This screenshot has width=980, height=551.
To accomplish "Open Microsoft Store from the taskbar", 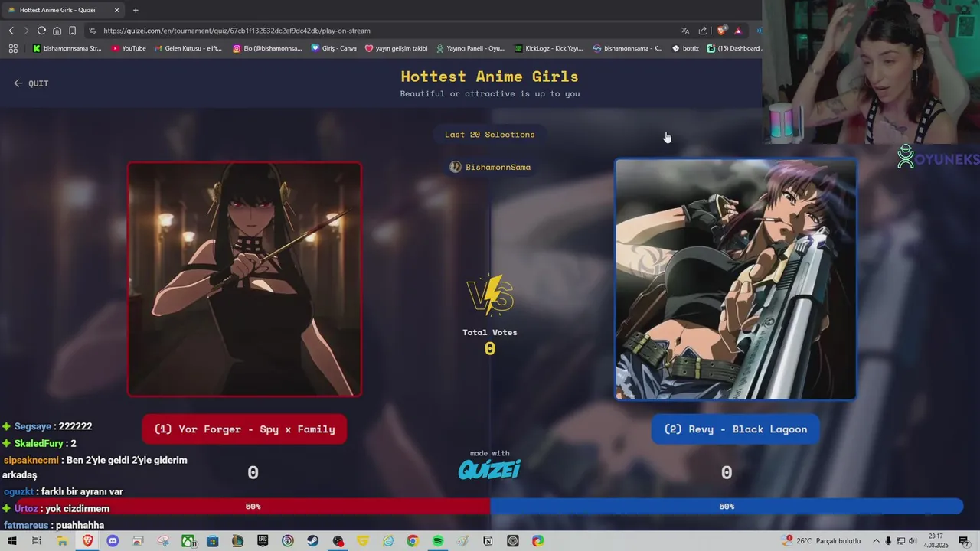I will pyautogui.click(x=213, y=541).
